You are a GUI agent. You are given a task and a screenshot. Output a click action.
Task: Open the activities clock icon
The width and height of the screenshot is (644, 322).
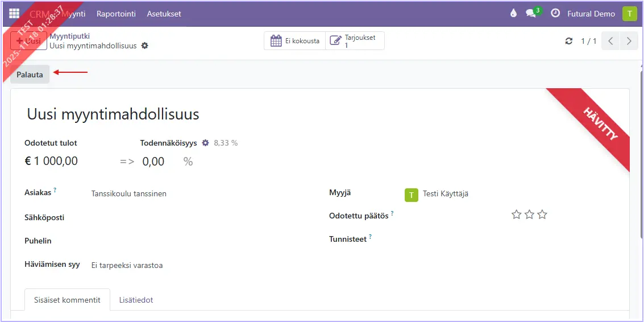[x=555, y=14]
